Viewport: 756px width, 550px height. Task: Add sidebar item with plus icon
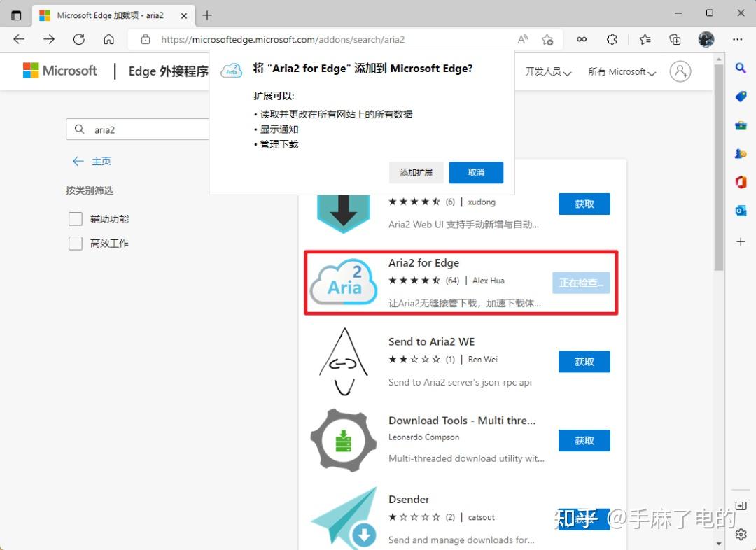(x=741, y=241)
